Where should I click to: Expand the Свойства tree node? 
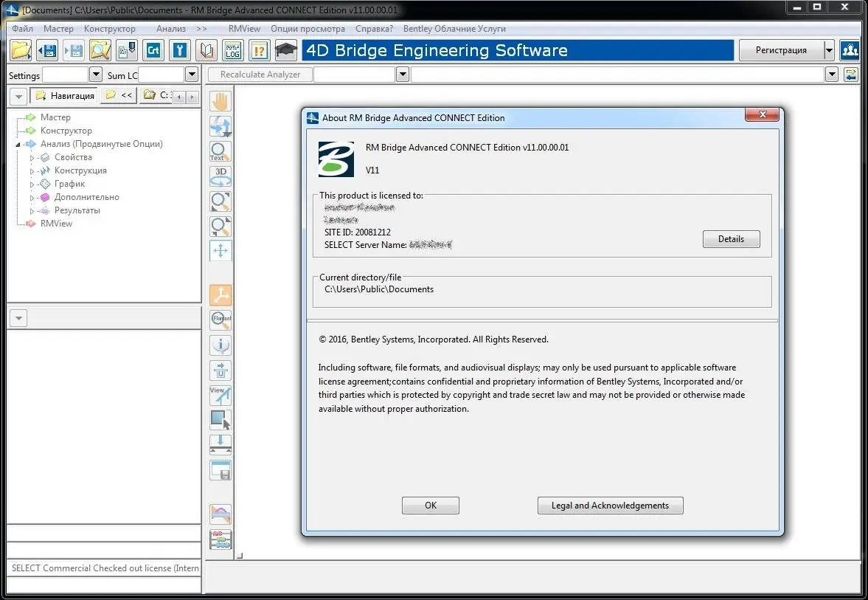coord(32,157)
